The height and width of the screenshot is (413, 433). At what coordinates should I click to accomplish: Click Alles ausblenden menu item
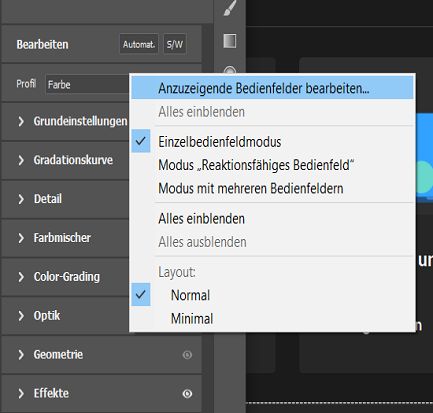(272, 242)
